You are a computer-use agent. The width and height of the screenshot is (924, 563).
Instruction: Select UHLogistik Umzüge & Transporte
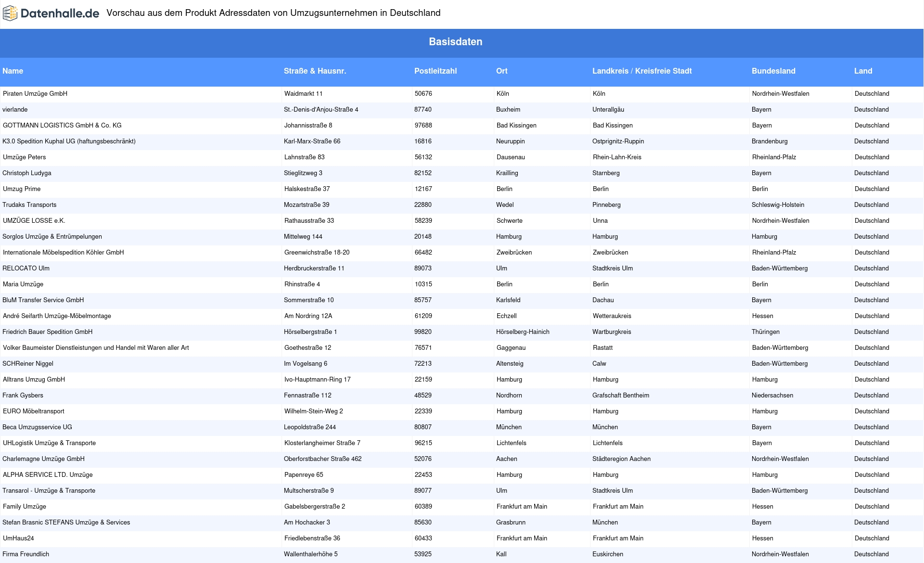(49, 443)
